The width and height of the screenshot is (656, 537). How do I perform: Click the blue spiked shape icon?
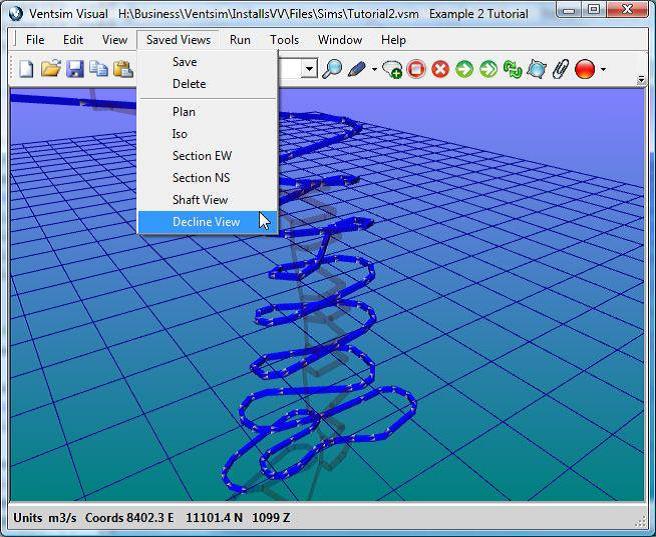(536, 69)
